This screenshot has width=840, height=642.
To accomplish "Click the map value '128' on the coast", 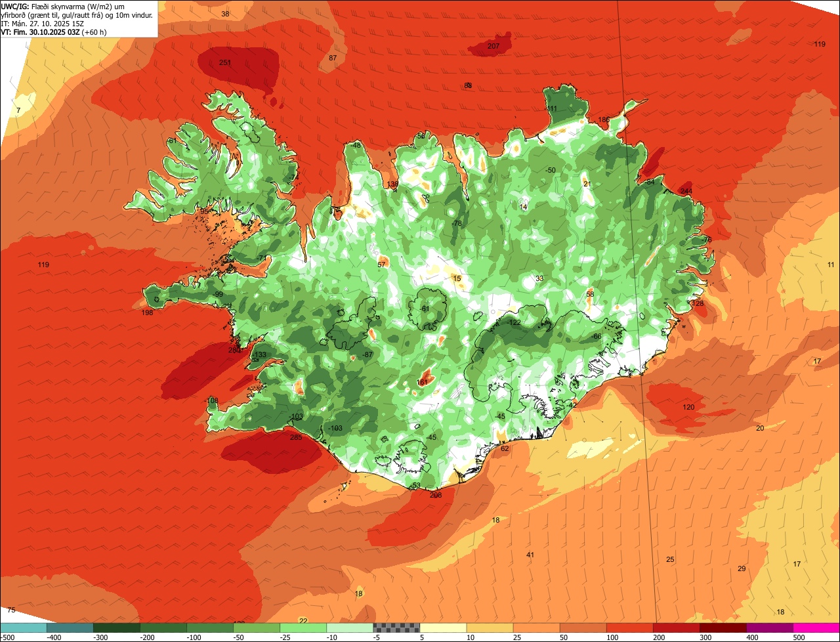I will [697, 303].
